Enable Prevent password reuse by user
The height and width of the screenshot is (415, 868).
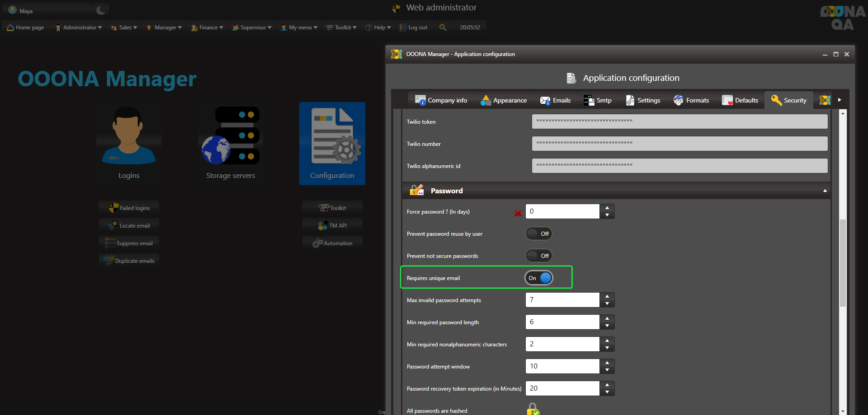point(538,233)
